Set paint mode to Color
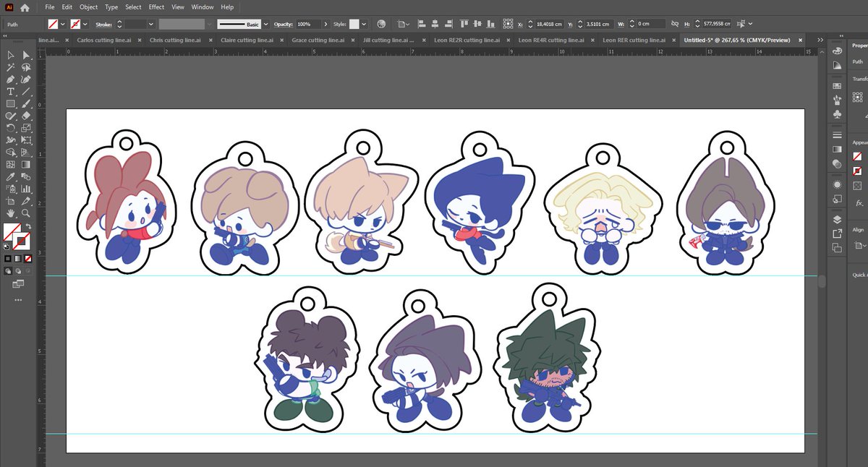 8,258
